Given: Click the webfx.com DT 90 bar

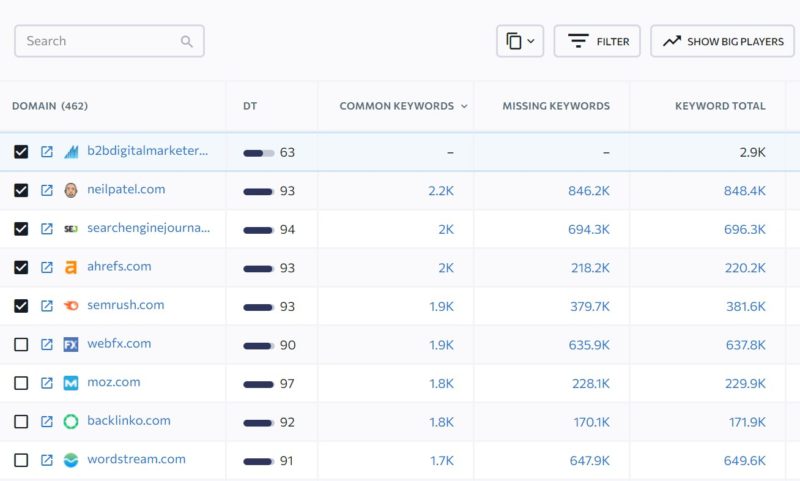Looking at the screenshot, I should 258,346.
